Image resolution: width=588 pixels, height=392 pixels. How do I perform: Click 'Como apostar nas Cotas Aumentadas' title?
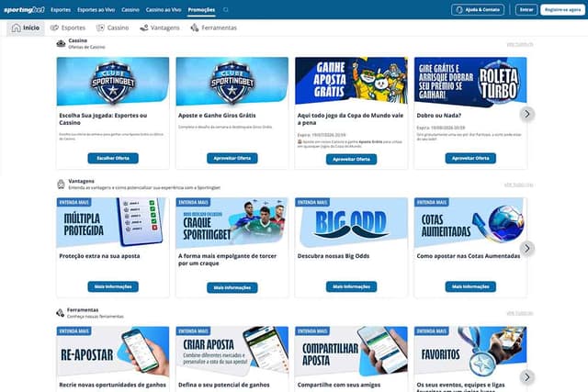(x=469, y=256)
